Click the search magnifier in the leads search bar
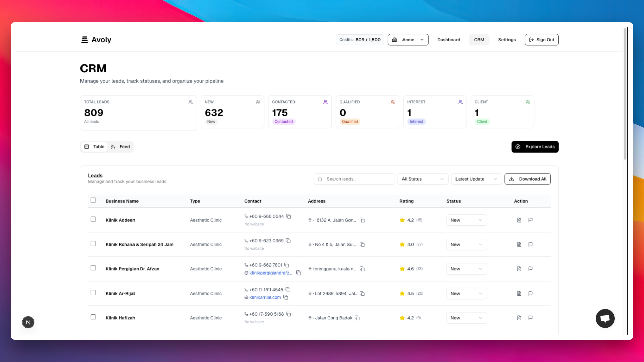This screenshot has height=362, width=644. tap(320, 179)
